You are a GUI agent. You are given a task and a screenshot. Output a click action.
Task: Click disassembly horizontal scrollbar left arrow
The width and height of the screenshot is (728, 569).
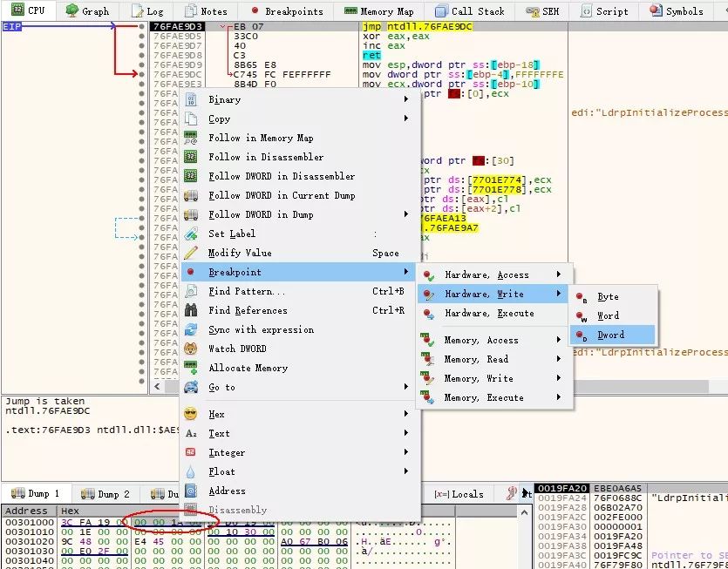tap(157, 386)
